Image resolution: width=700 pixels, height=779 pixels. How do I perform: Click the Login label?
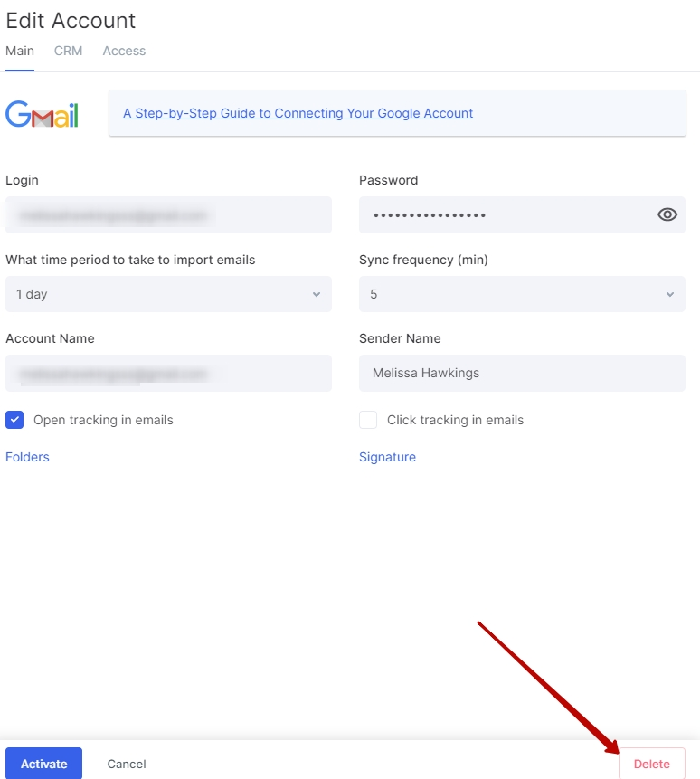(x=22, y=180)
